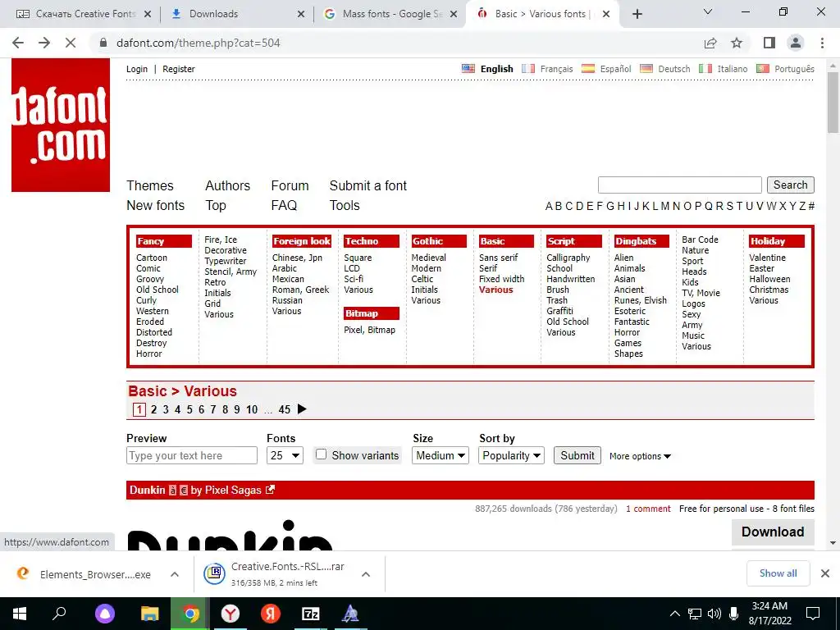Click Show all downloads
Screen dimensions: 840x630
click(x=778, y=573)
